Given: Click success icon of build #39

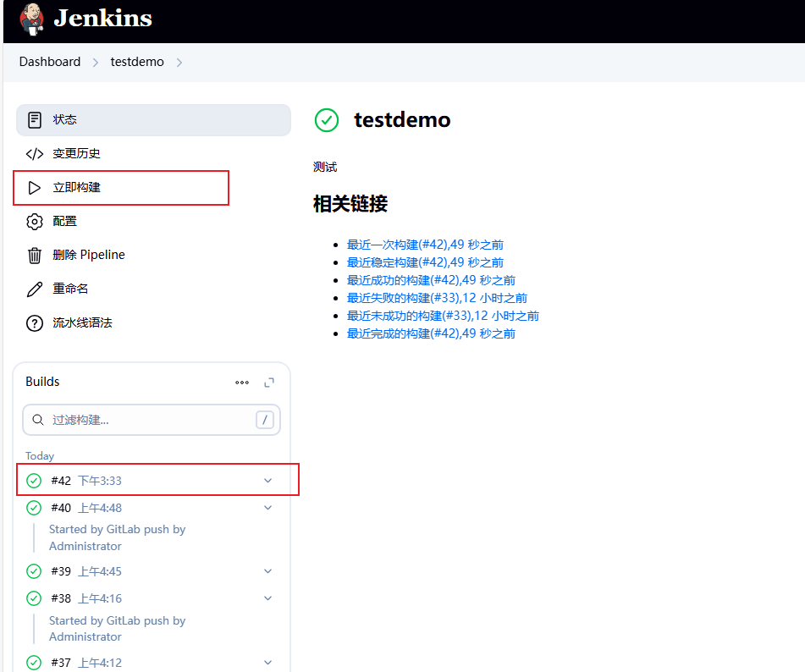Looking at the screenshot, I should pos(34,571).
